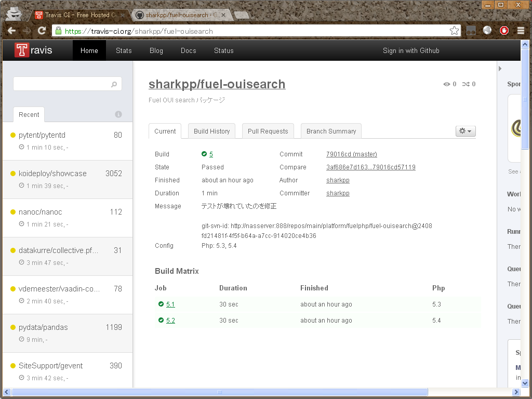532x399 pixels.
Task: Open commit 79016cd (master) link
Action: tap(352, 154)
